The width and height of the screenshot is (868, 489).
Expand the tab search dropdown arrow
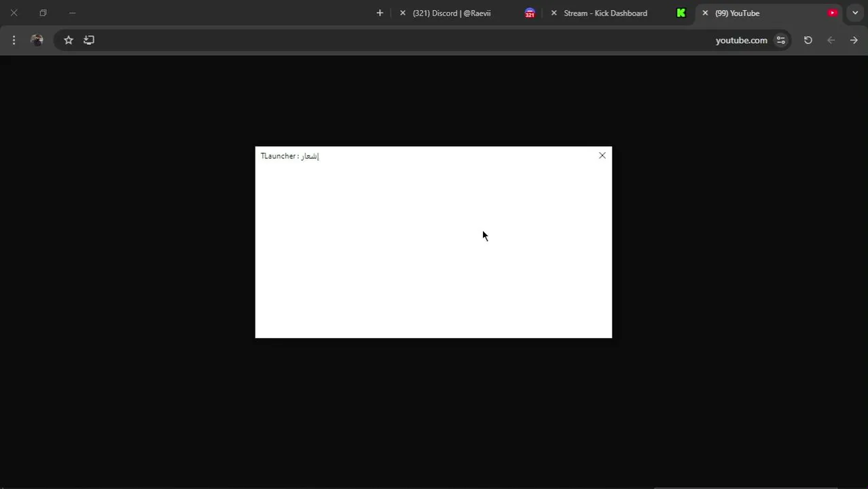click(855, 13)
